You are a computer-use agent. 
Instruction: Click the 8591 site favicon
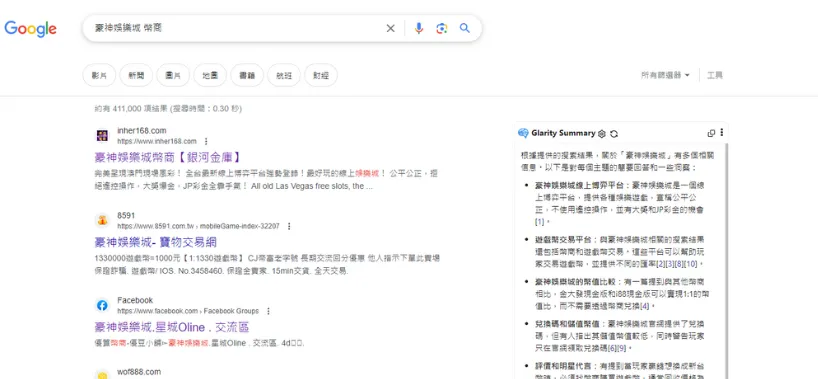tap(102, 221)
